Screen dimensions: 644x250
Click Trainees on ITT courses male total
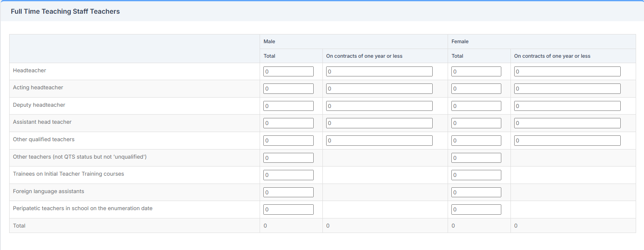[288, 175]
